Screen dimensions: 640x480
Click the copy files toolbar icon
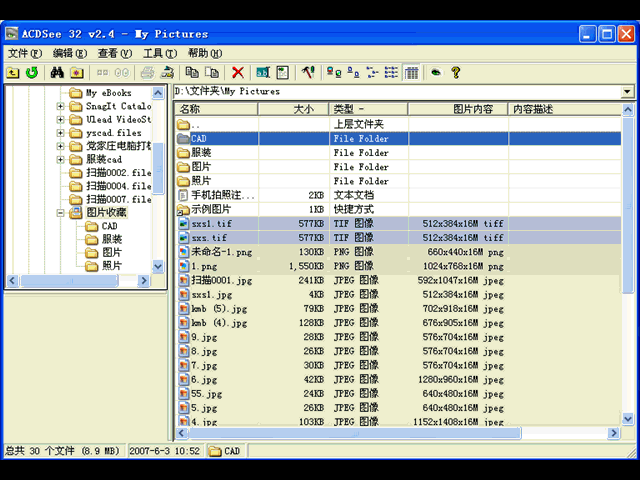193,73
